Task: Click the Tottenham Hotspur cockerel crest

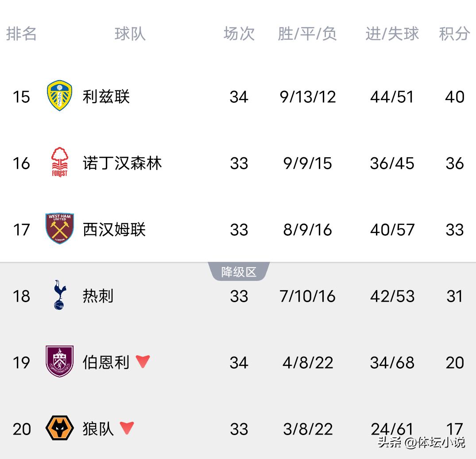Action: coord(59,295)
